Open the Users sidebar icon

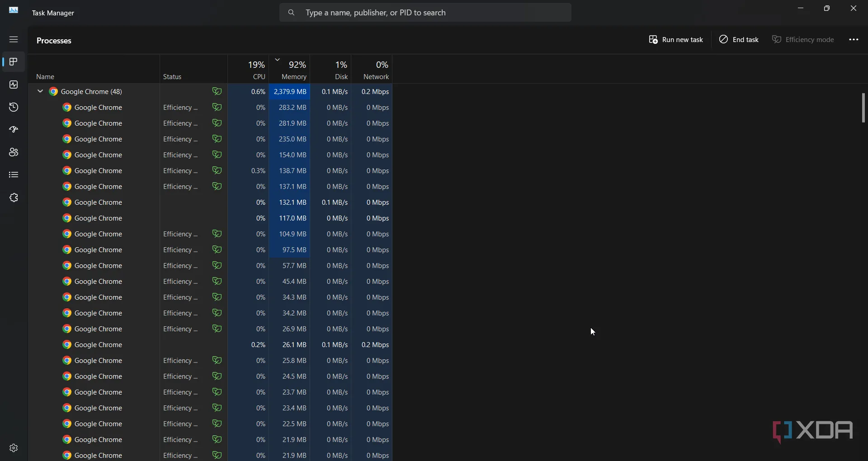click(14, 152)
